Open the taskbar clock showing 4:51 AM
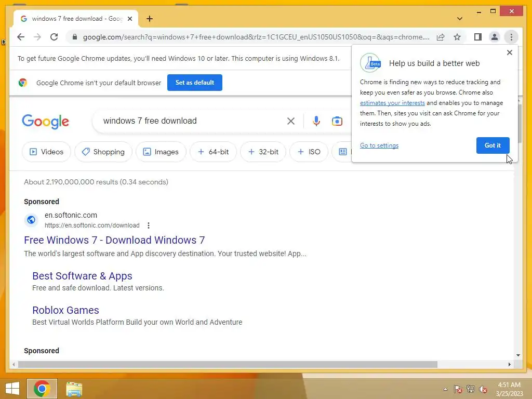Screen dimensions: 532x399 509,389
